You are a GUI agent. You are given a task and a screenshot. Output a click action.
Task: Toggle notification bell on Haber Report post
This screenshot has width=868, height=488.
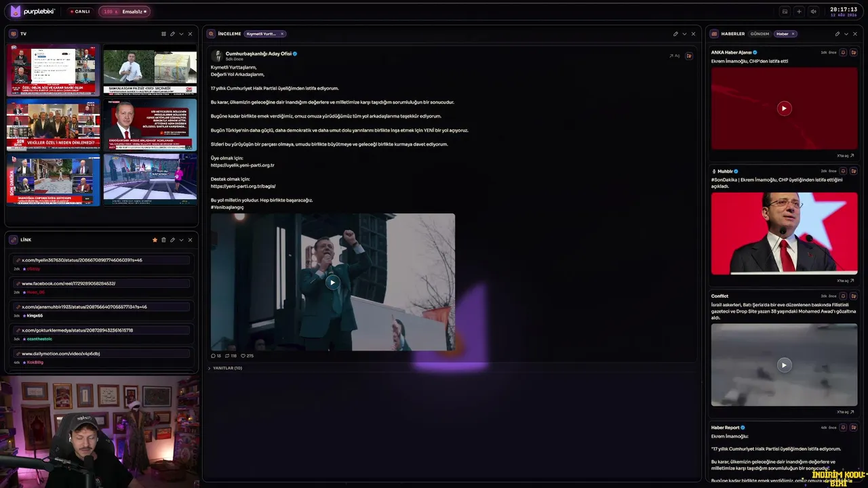point(843,428)
